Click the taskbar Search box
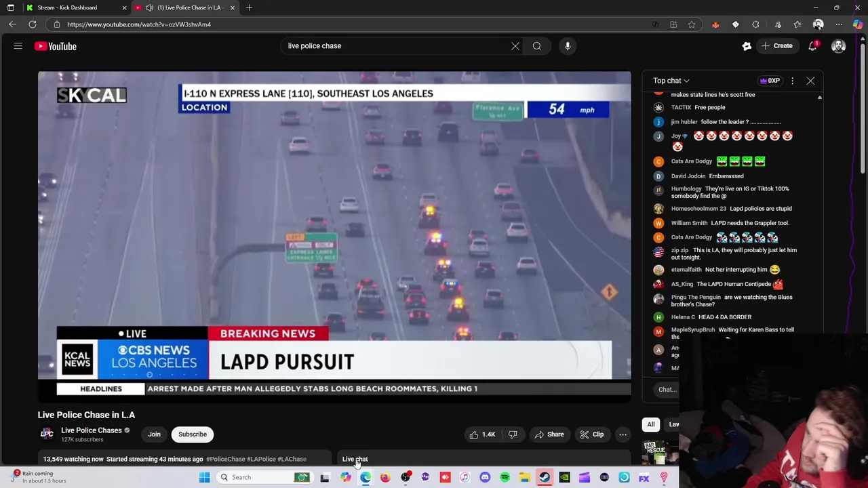This screenshot has height=488, width=868. click(264, 477)
